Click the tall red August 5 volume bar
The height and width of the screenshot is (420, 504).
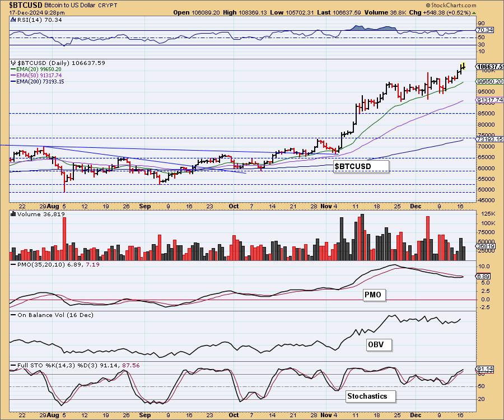pyautogui.click(x=64, y=239)
